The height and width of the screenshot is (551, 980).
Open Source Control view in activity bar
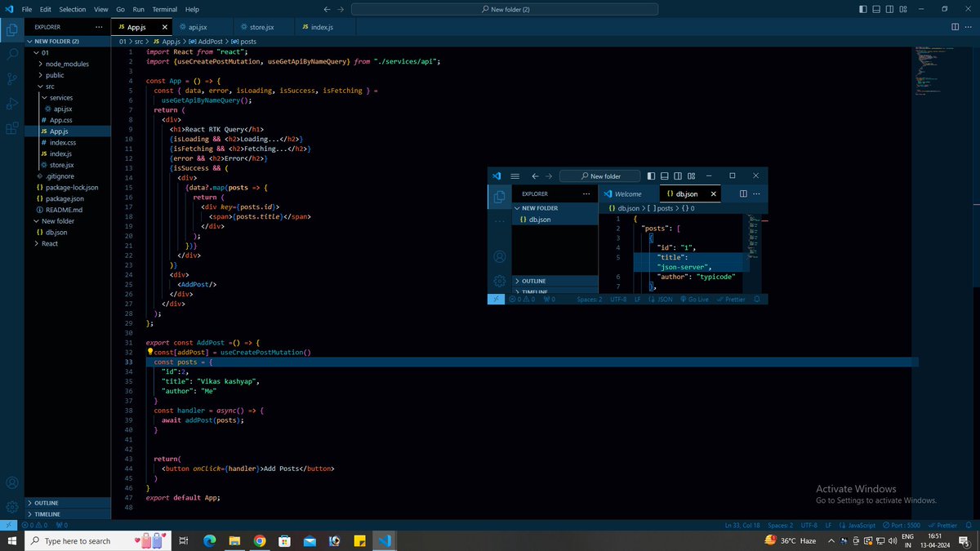12,79
